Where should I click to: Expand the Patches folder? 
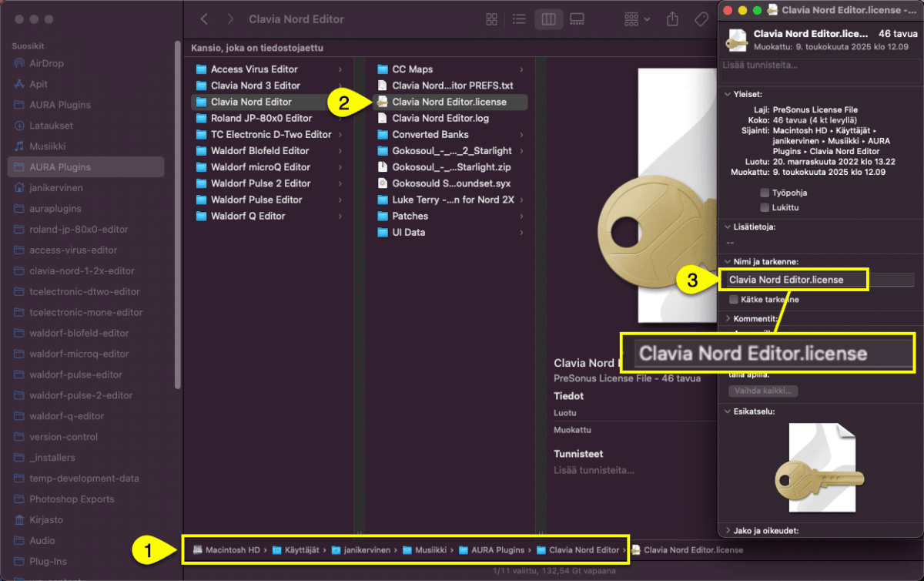tap(521, 216)
